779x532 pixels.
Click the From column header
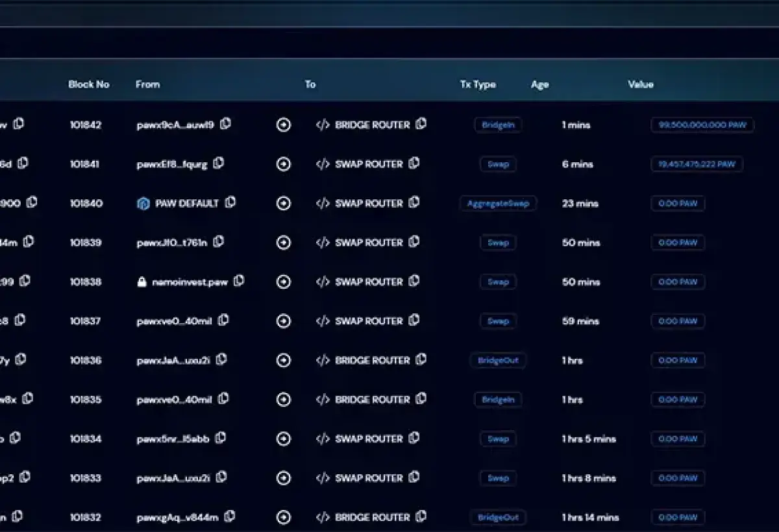147,84
